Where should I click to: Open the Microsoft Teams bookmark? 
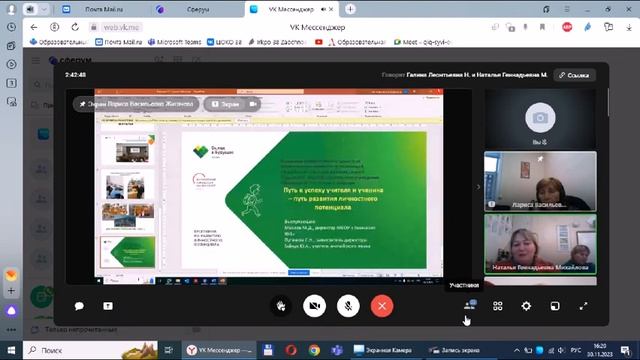(175, 42)
